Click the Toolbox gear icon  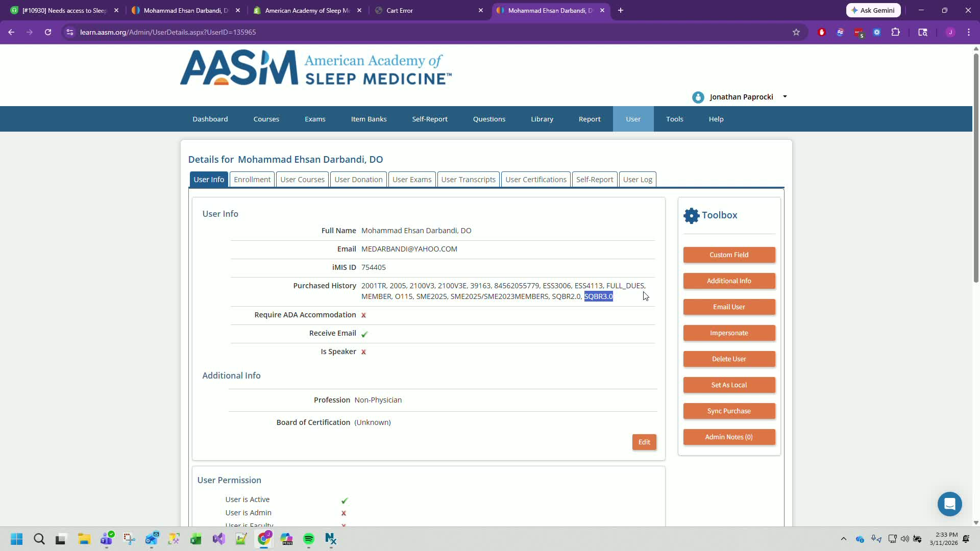point(691,215)
